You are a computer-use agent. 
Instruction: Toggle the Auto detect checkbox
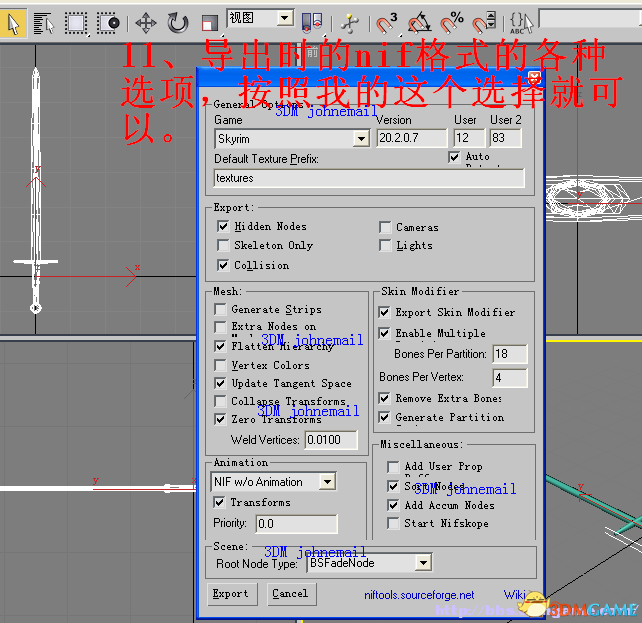pyautogui.click(x=454, y=157)
